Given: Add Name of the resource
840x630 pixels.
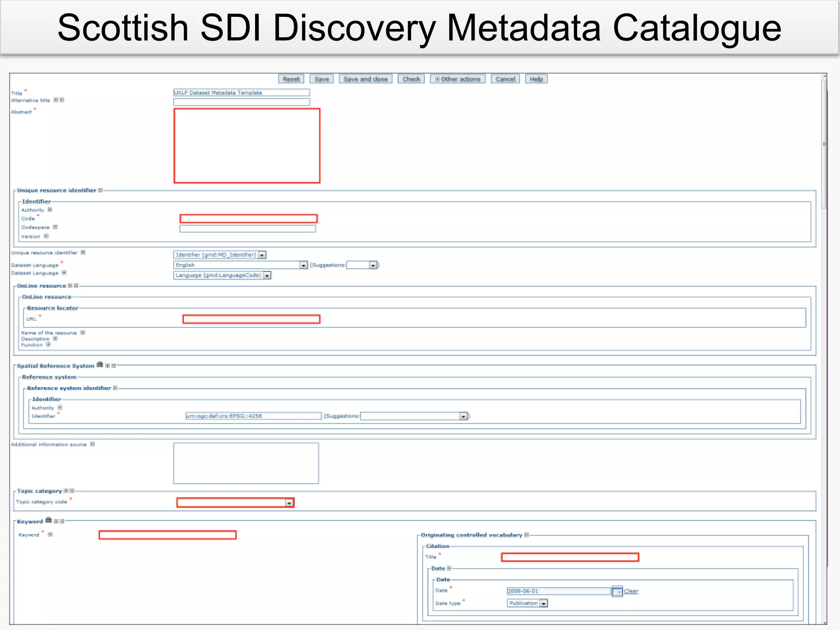Looking at the screenshot, I should (83, 333).
